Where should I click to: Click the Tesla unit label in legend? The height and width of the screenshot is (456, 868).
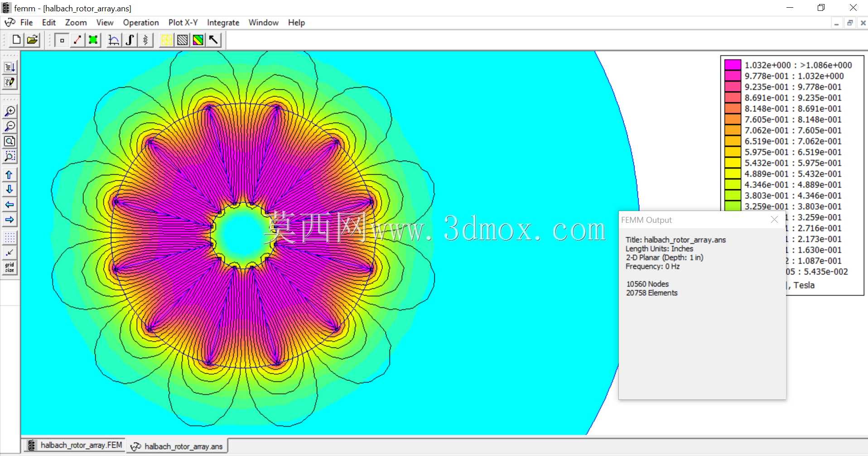[804, 285]
